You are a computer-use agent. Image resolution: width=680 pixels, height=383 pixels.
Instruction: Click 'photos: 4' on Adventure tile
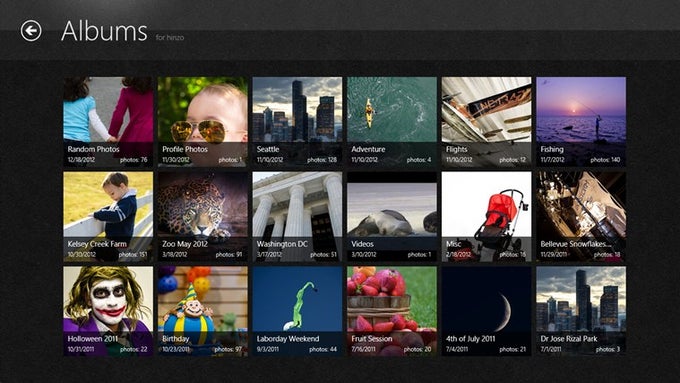418,160
